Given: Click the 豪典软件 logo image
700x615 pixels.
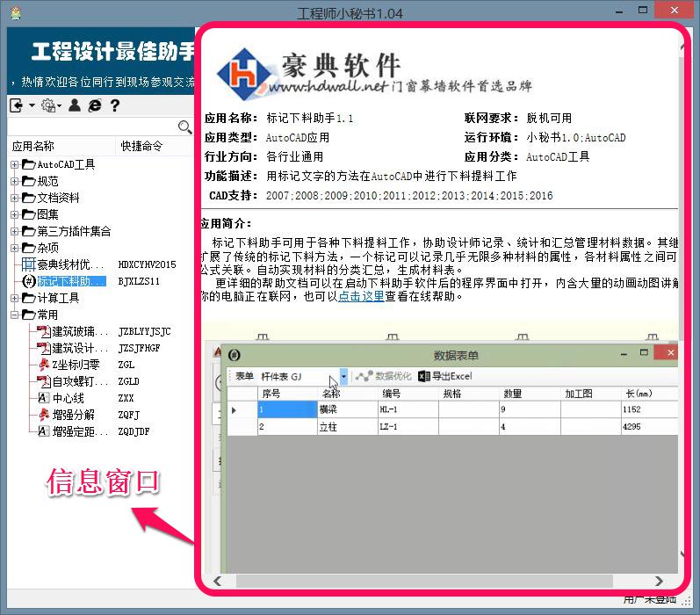Looking at the screenshot, I should tap(374, 73).
